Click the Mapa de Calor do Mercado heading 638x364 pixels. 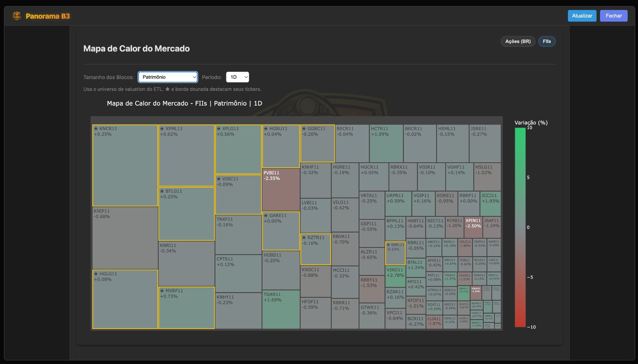tap(136, 48)
